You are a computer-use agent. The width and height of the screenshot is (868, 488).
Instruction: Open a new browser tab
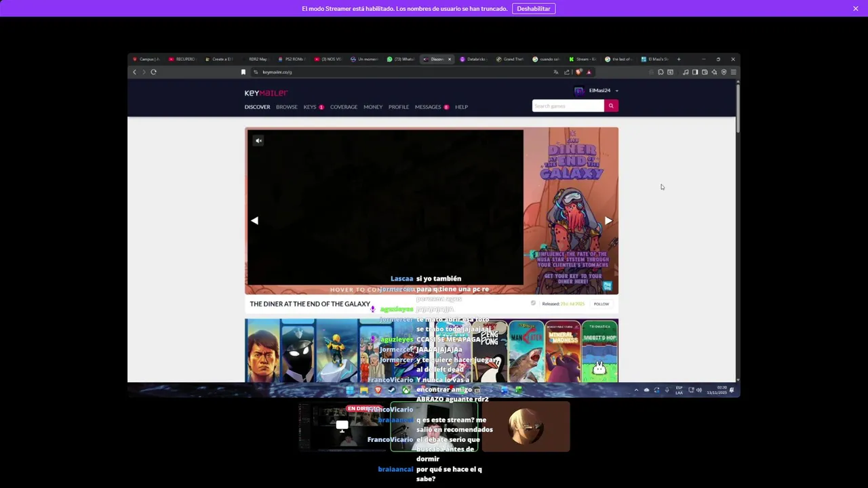coord(679,59)
